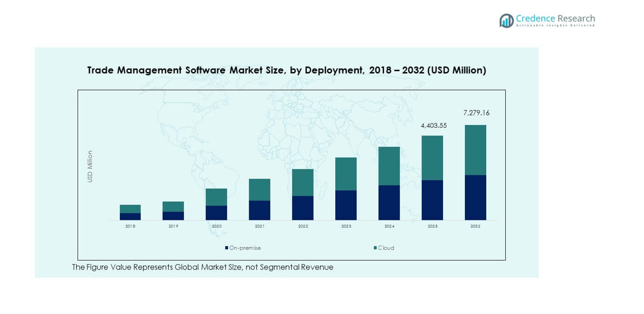Click the Cloud segment of the 2023 bar
Image resolution: width=644 pixels, height=314 pixels.
point(346,174)
